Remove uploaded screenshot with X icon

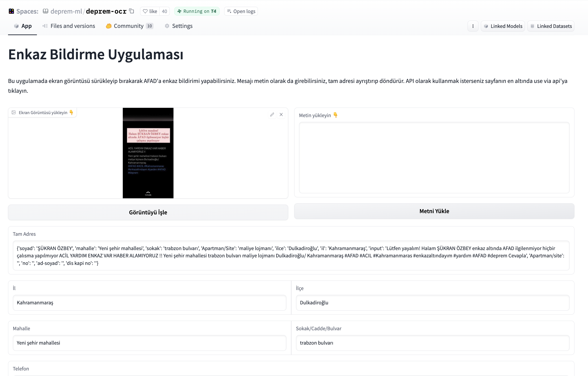click(281, 115)
